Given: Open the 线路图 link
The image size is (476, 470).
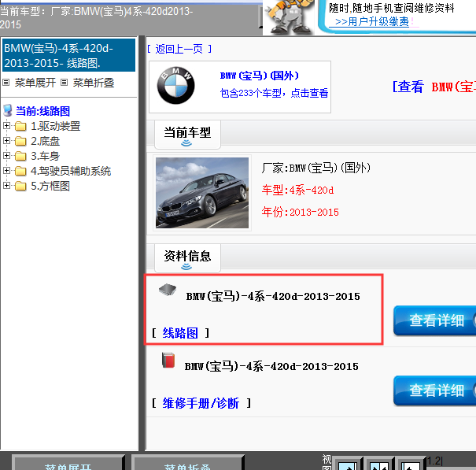Looking at the screenshot, I should click(180, 333).
